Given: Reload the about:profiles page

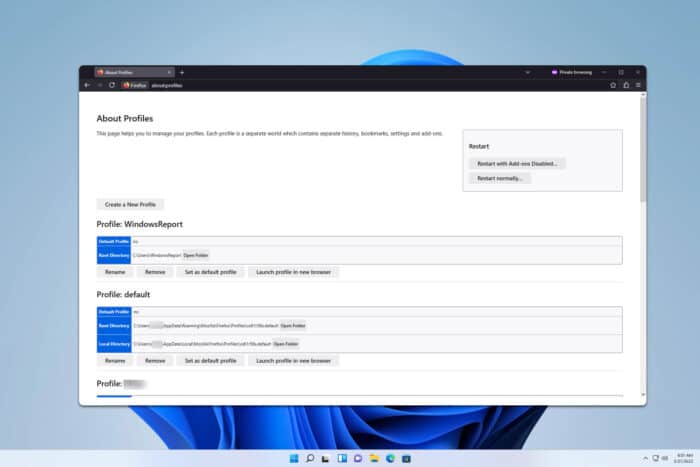Looking at the screenshot, I should click(x=111, y=85).
